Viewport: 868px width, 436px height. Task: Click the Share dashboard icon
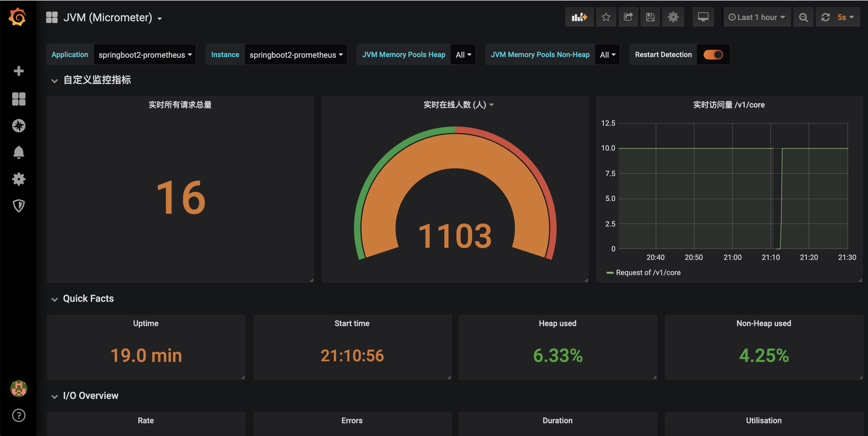[x=628, y=17]
